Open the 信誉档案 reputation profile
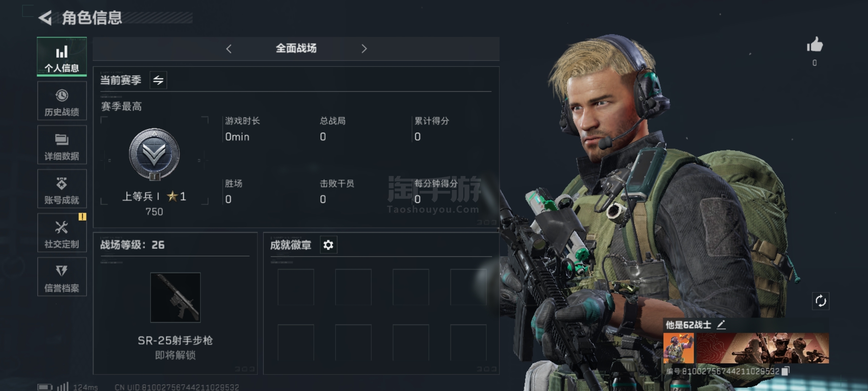The width and height of the screenshot is (868, 391). [62, 277]
